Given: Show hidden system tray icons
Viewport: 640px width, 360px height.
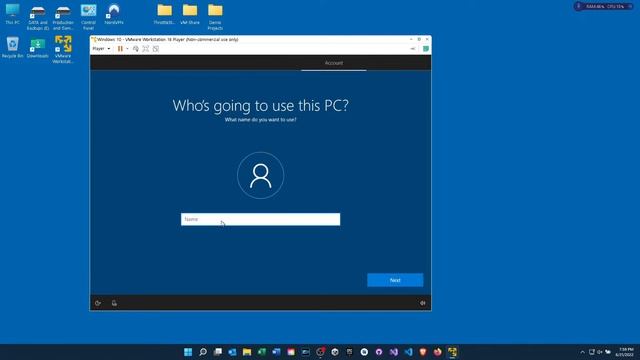Looking at the screenshot, I should pyautogui.click(x=582, y=352).
